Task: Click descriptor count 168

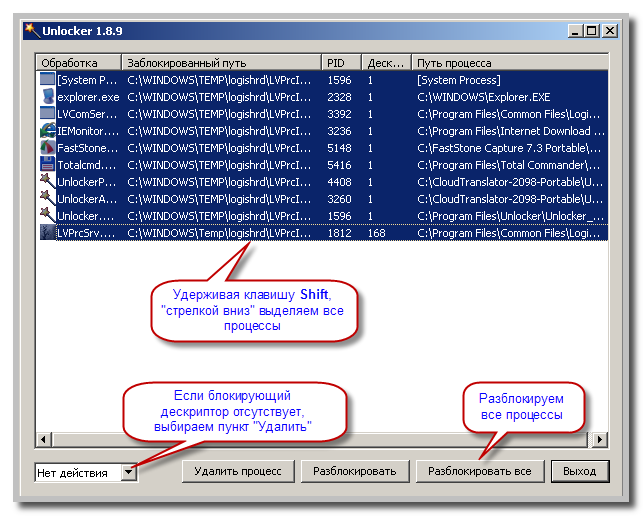Action: pyautogui.click(x=376, y=233)
